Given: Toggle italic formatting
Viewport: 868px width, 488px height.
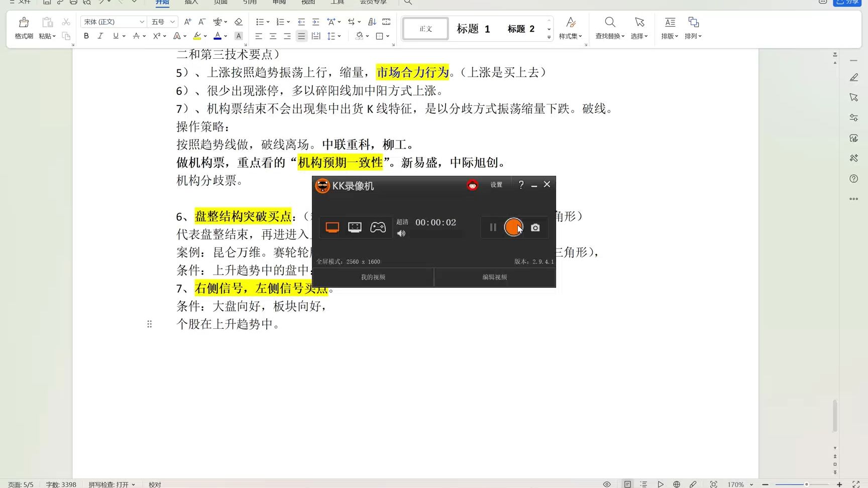Looking at the screenshot, I should pyautogui.click(x=100, y=36).
